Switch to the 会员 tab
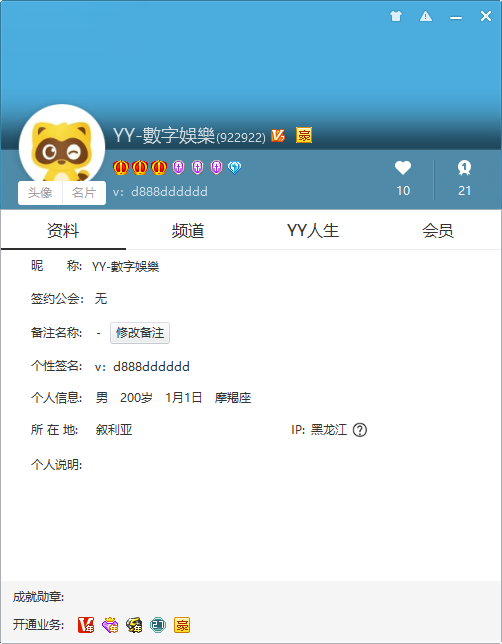The width and height of the screenshot is (502, 644). [438, 230]
